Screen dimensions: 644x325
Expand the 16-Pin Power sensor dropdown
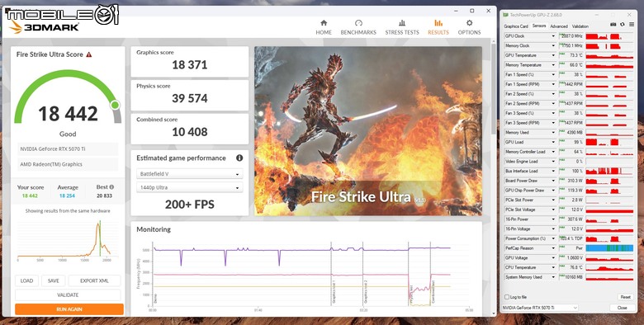553,219
